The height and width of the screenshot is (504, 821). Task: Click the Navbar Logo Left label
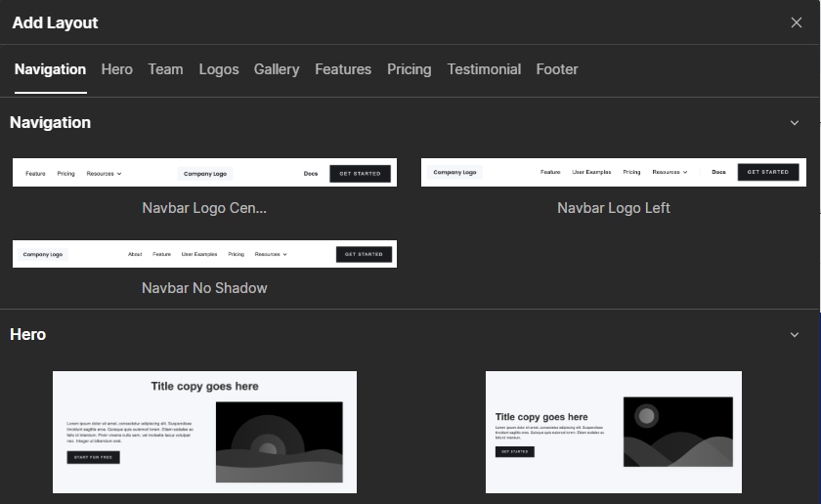(614, 208)
